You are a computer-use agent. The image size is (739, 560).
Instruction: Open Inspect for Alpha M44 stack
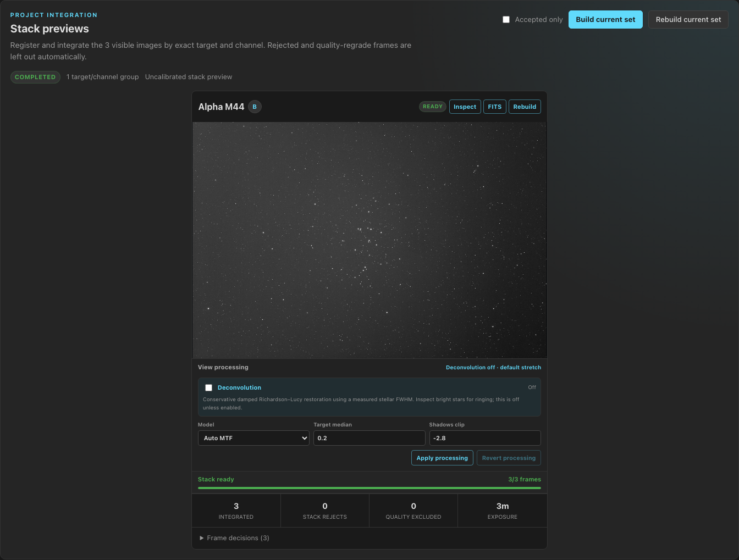coord(465,107)
